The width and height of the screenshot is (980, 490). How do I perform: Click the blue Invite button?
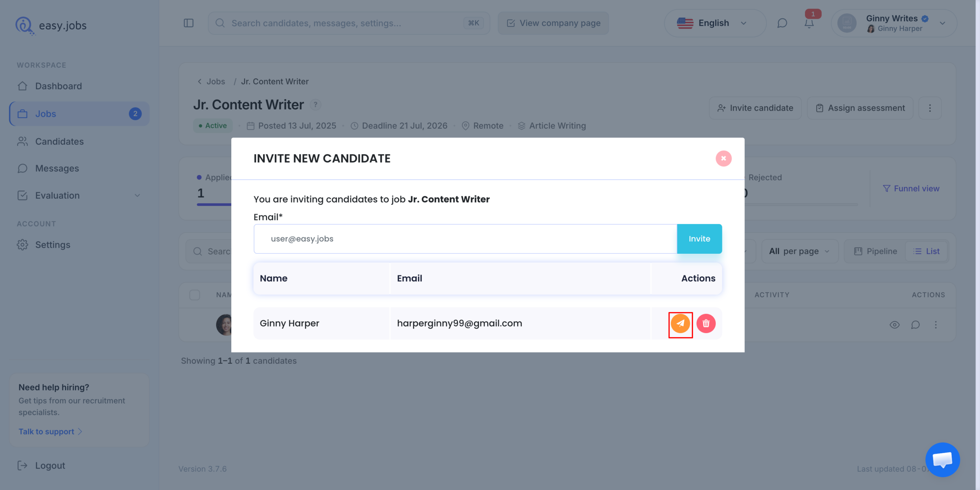tap(699, 239)
